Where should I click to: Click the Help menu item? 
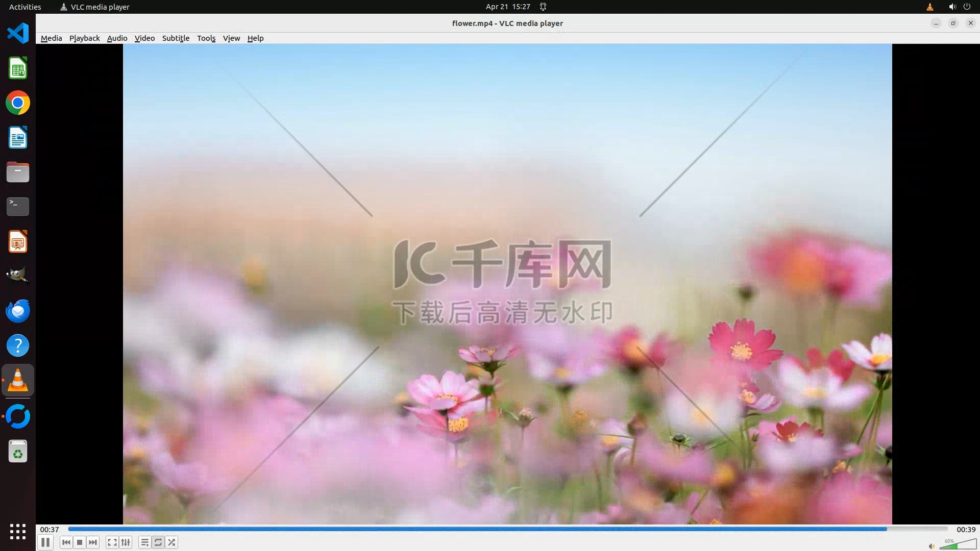(255, 38)
